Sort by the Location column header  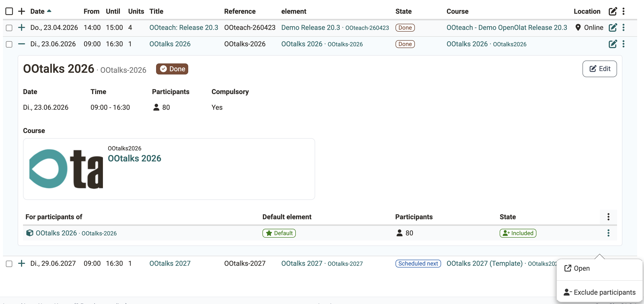pos(587,11)
